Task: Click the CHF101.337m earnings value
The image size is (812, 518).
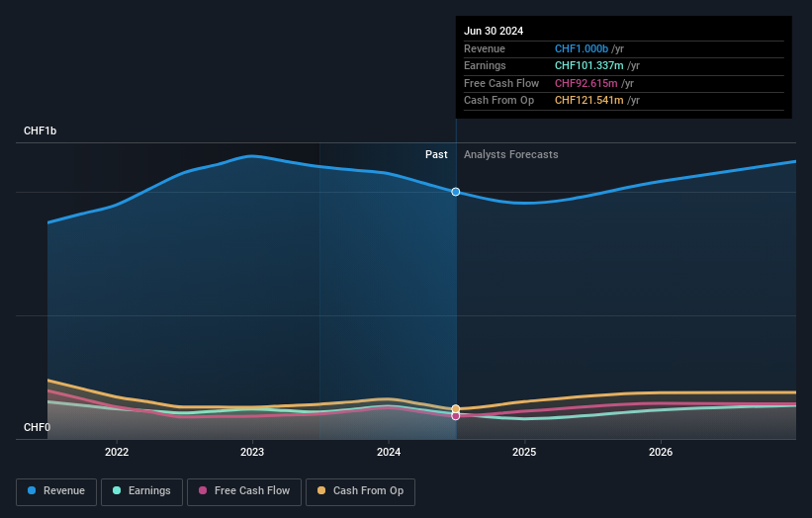Action: pyautogui.click(x=588, y=65)
